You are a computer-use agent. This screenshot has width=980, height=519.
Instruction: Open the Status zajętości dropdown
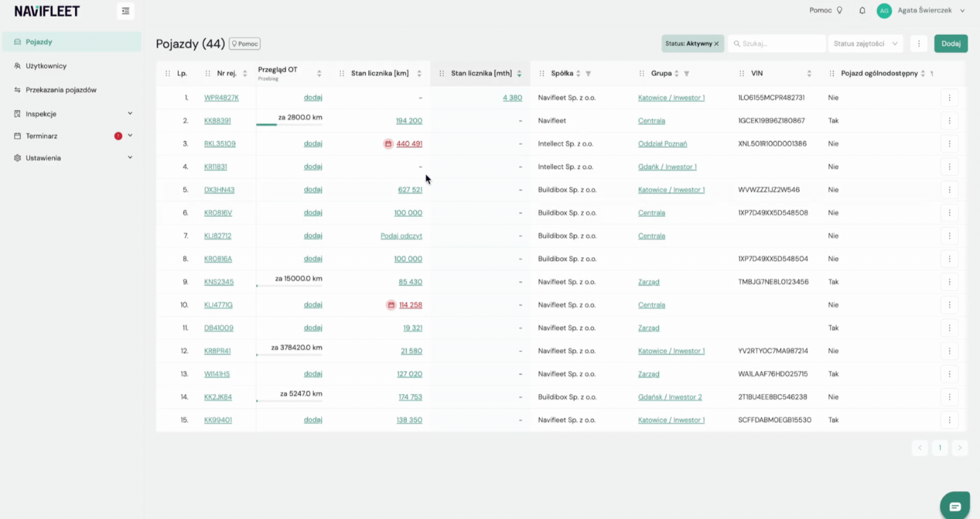click(x=865, y=43)
